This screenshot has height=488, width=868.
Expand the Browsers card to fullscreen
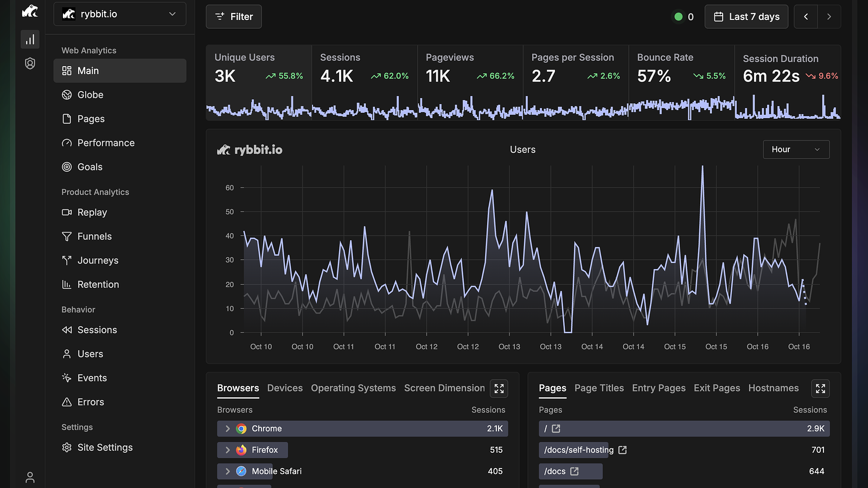coord(499,388)
